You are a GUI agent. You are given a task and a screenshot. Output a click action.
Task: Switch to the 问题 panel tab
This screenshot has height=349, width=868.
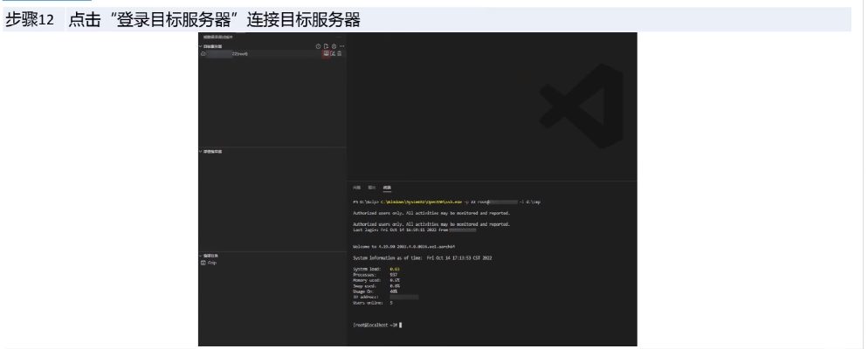pos(356,188)
